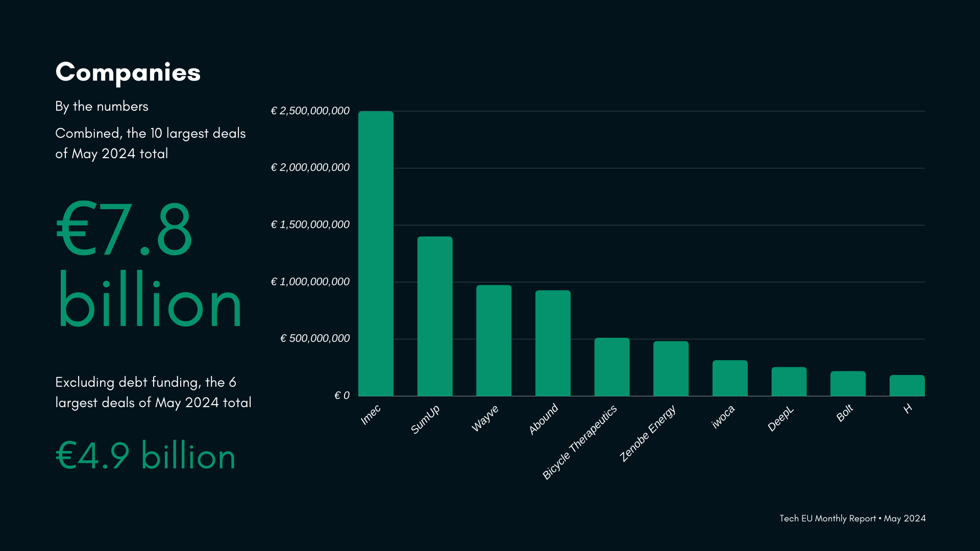This screenshot has height=551, width=980.
Task: Click the Bicycle Therapeutics bar
Action: [612, 367]
